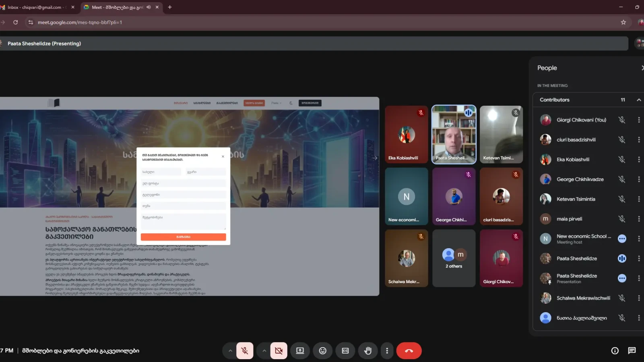The image size is (644, 362).
Task: Click the present screen icon
Action: tap(300, 351)
